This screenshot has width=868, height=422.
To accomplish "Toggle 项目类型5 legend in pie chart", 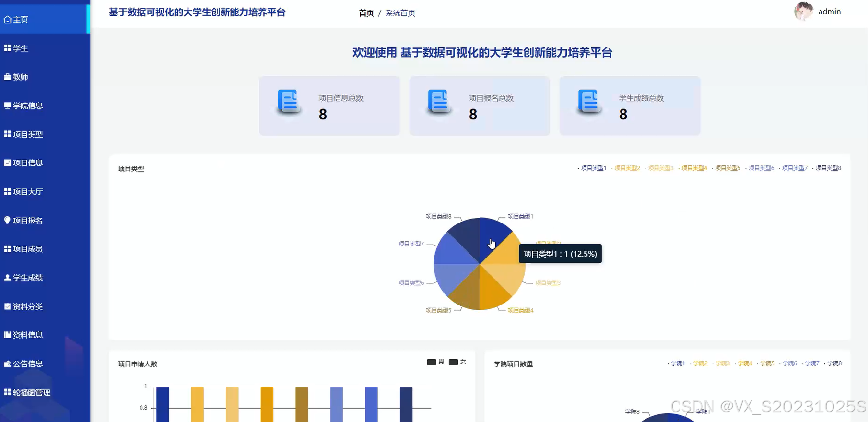I will coord(727,168).
